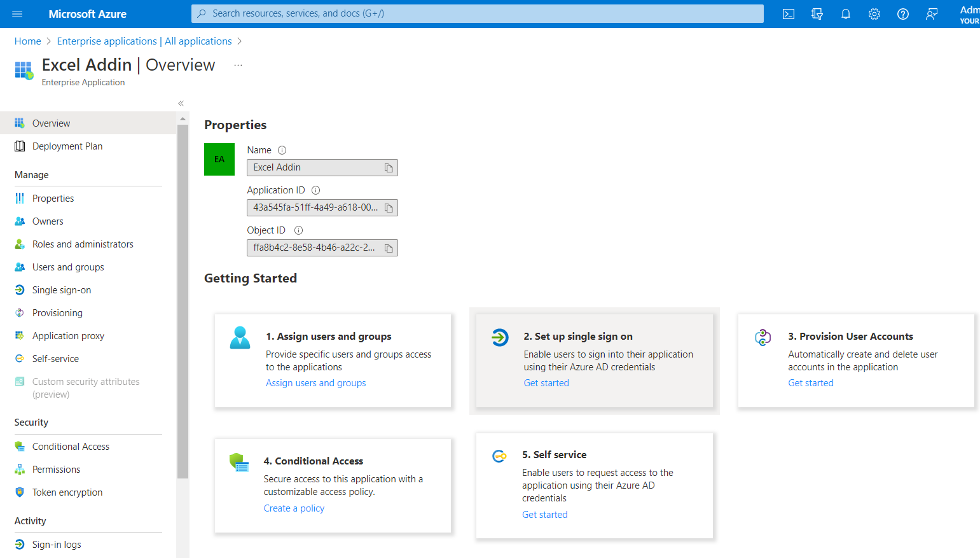
Task: Copy the Object ID value
Action: pos(389,248)
